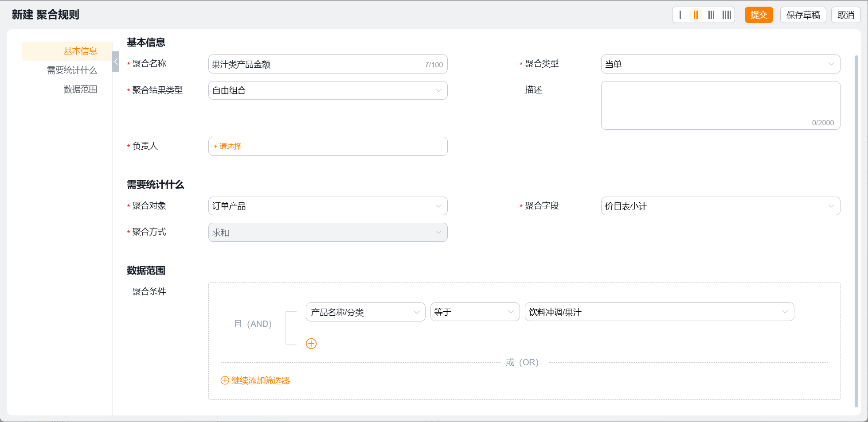868x422 pixels.
Task: Focus the 描述 description text area
Action: (x=720, y=105)
